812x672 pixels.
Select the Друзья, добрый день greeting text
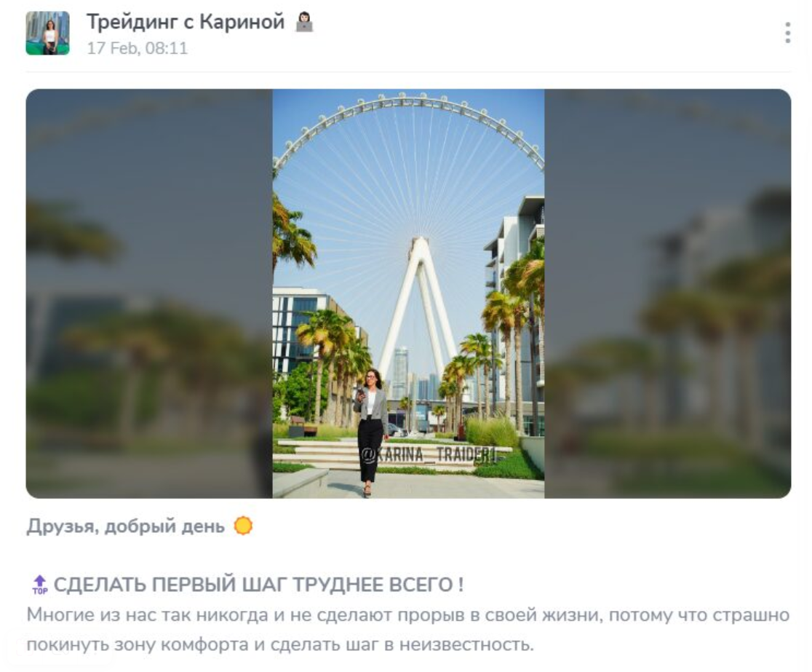pos(125,526)
